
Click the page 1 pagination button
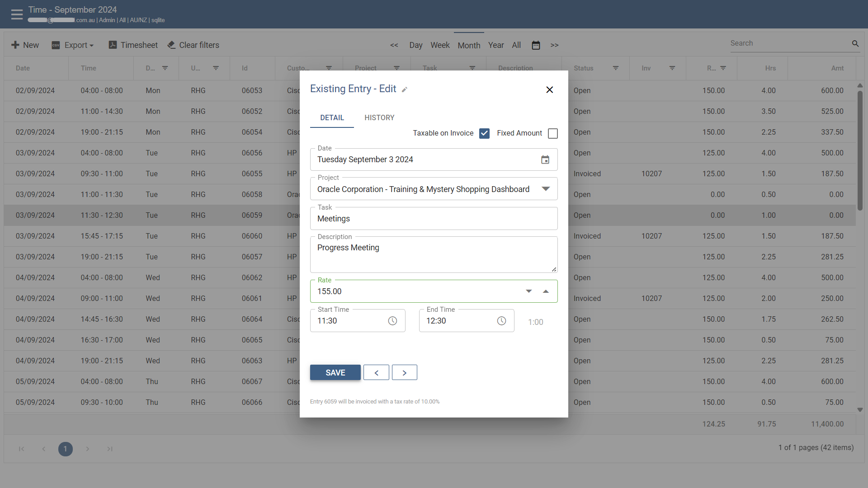(x=65, y=449)
